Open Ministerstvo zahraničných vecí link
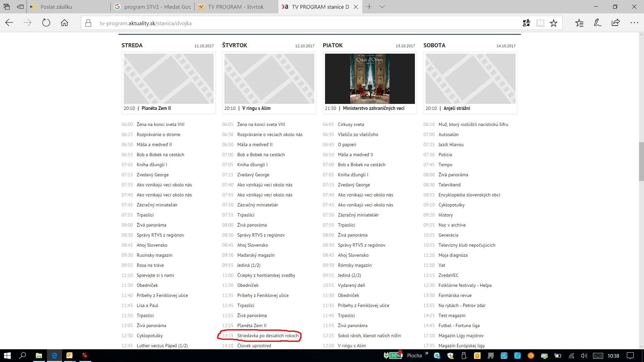Image resolution: width=644 pixels, height=362 pixels. coord(373,108)
